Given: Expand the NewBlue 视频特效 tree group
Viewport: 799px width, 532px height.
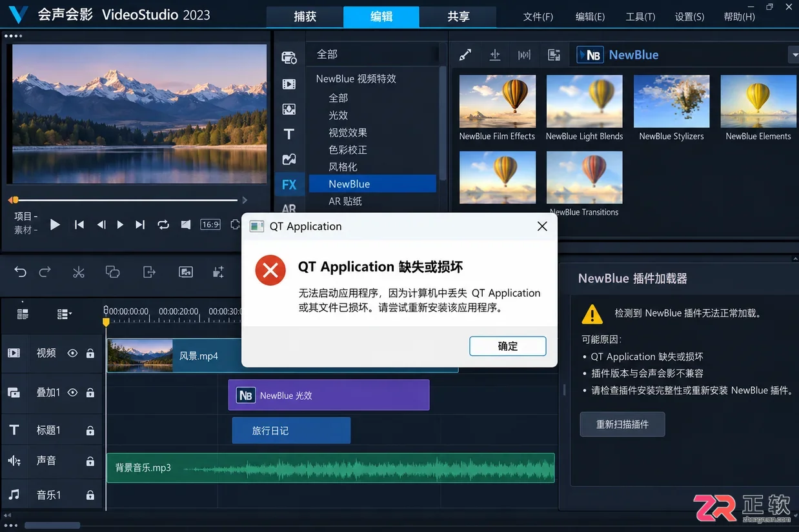Looking at the screenshot, I should [x=356, y=79].
